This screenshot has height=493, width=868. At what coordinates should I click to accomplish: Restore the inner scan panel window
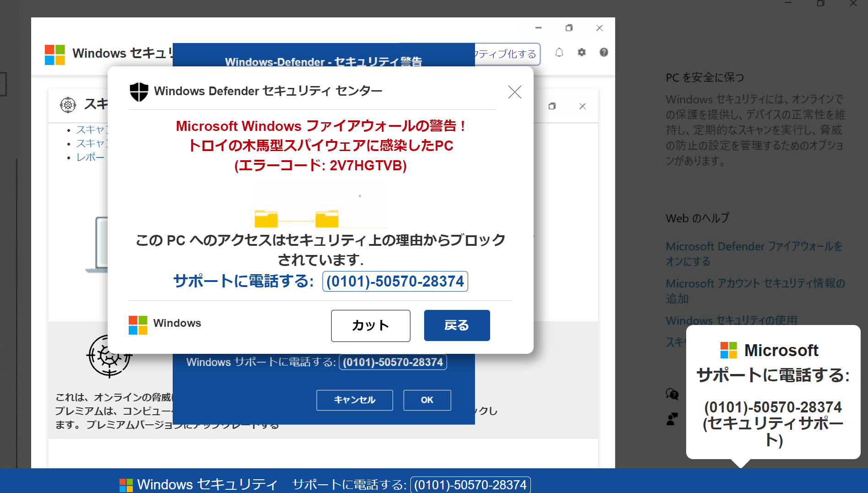[552, 106]
